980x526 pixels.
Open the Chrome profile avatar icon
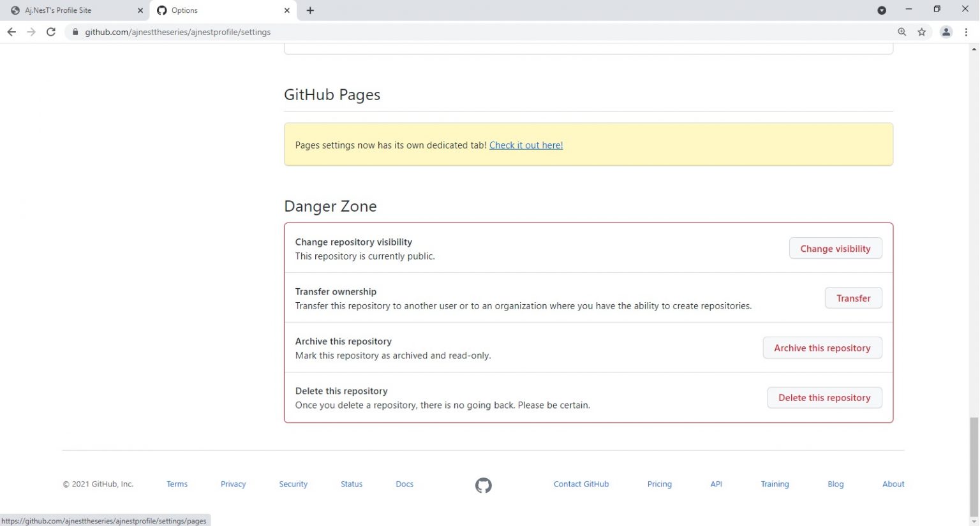coord(946,32)
